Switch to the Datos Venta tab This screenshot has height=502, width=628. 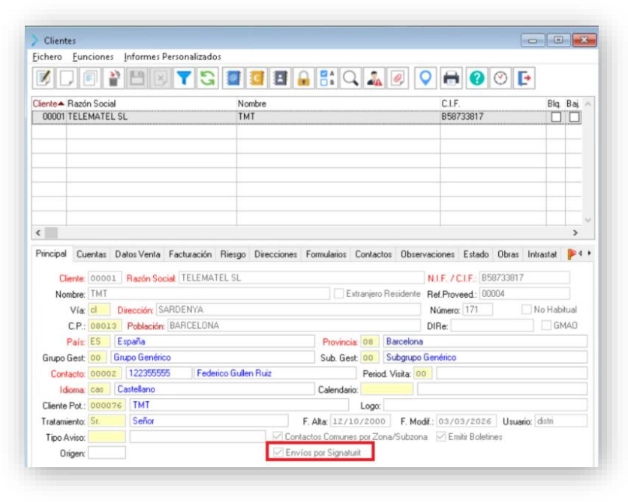point(137,254)
